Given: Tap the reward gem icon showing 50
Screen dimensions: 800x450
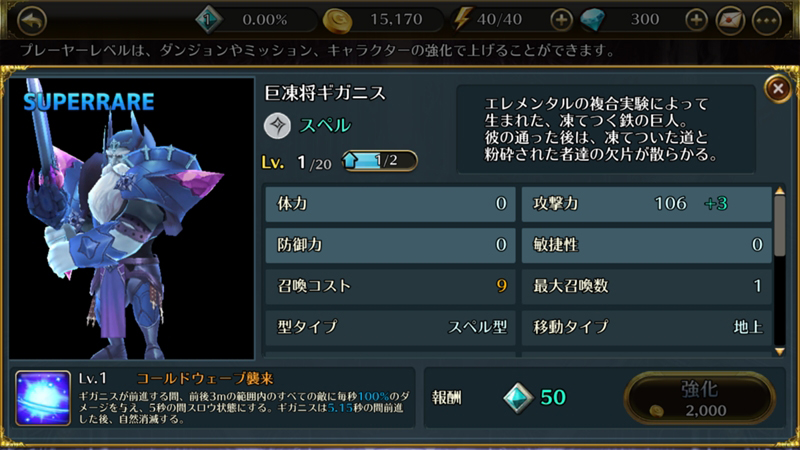Looking at the screenshot, I should click(x=518, y=397).
